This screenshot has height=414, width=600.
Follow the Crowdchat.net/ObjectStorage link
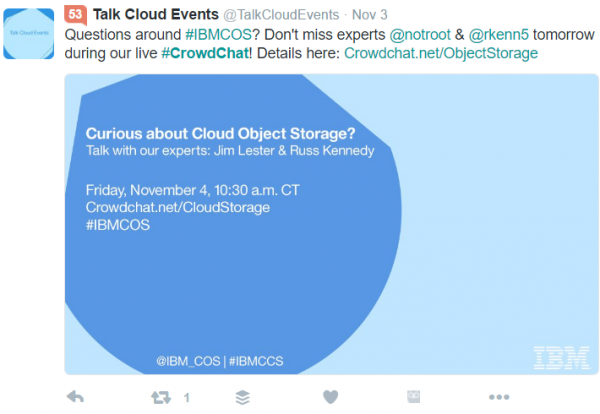click(440, 52)
